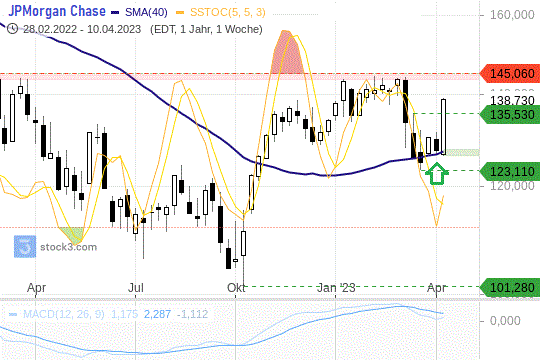Image resolution: width=540 pixels, height=360 pixels.
Task: Click the clock icon beside the date range
Action: (12, 29)
